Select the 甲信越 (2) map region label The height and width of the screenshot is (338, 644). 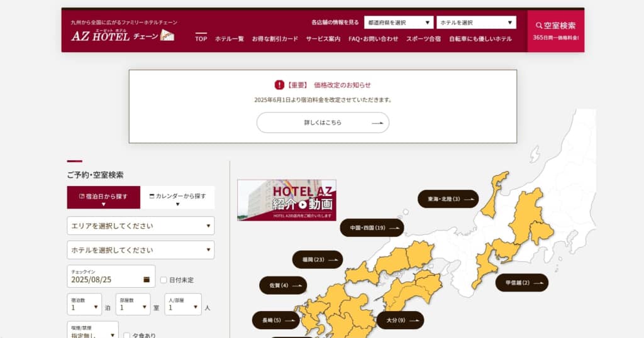click(x=521, y=283)
